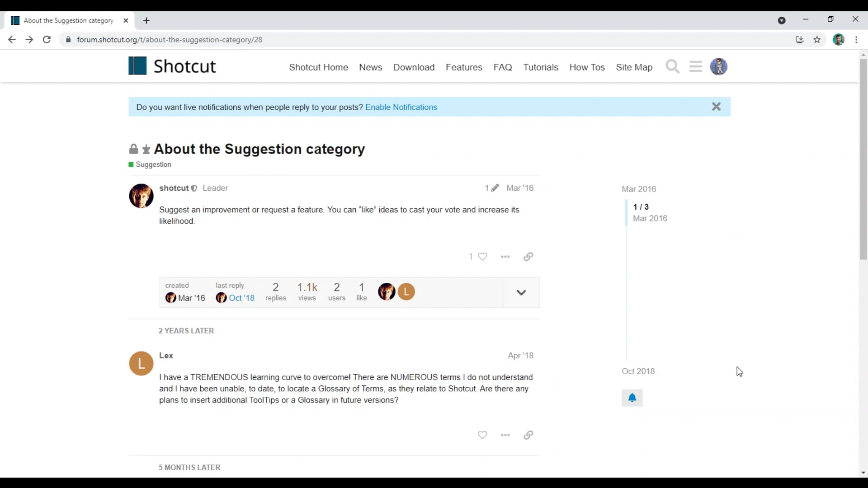The height and width of the screenshot is (488, 868).
Task: Expand the topic summary details chevron
Action: (521, 292)
